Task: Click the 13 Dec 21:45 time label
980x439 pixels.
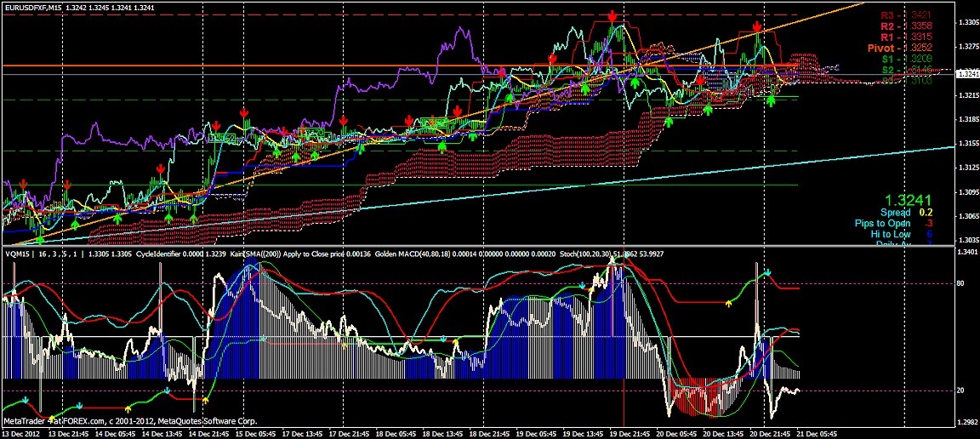Action: tap(67, 433)
